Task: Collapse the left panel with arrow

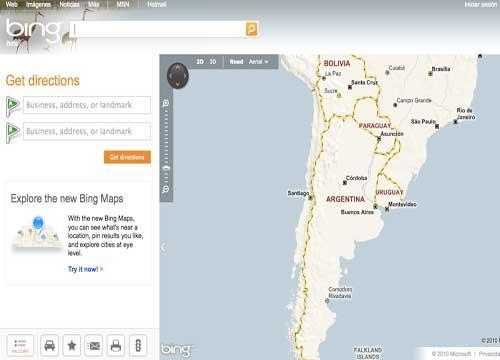Action: pyautogui.click(x=163, y=247)
